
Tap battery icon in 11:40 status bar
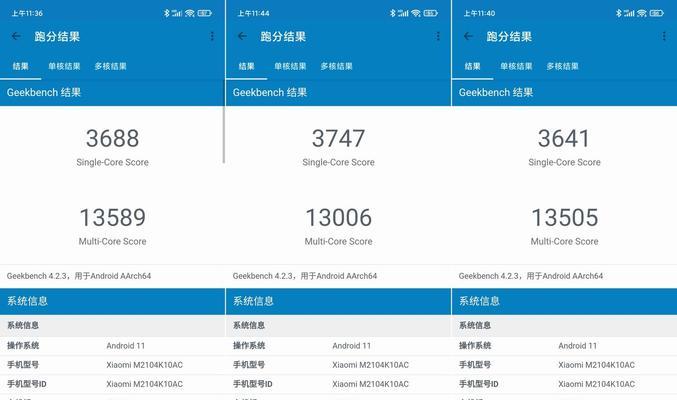pyautogui.click(x=656, y=13)
